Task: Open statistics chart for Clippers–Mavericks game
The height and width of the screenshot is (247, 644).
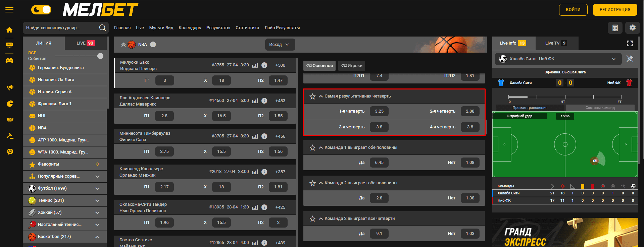Action: tap(255, 101)
